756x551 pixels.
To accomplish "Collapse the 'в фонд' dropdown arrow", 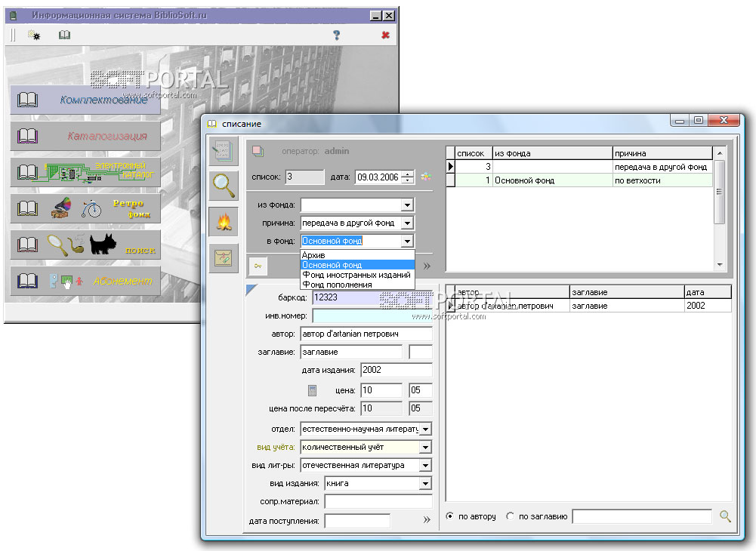I will pyautogui.click(x=407, y=241).
